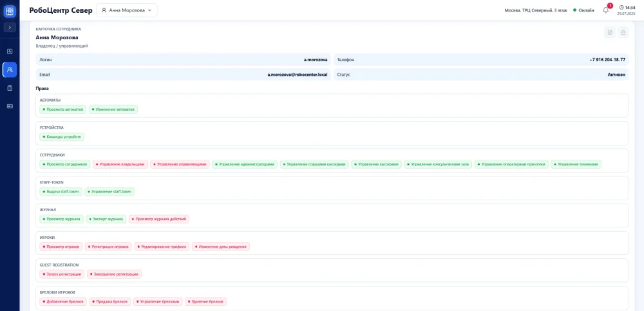Click the Просмотр автоматов permission chip
644x311 pixels.
(63, 109)
